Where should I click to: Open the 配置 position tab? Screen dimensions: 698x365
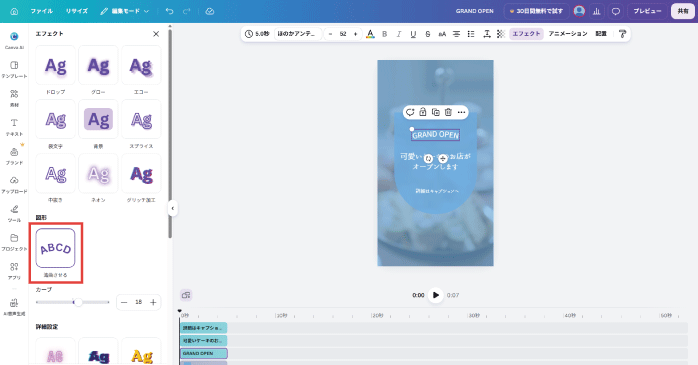pos(601,34)
